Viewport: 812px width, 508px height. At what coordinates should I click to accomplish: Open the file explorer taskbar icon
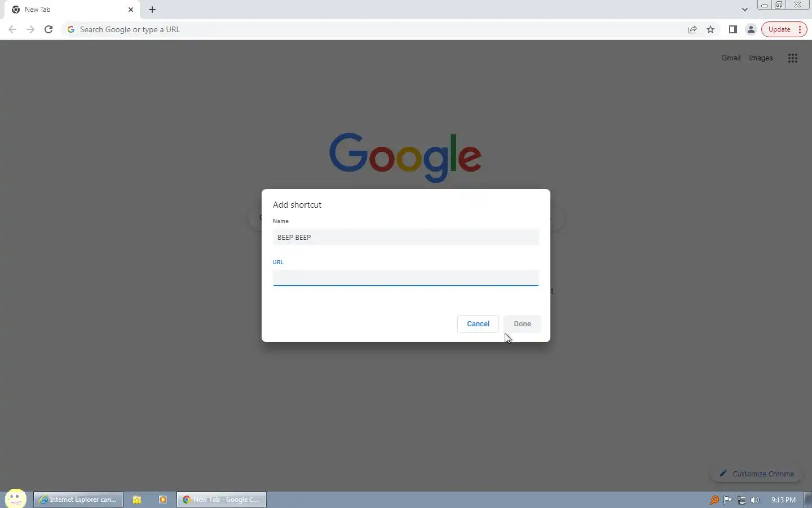pyautogui.click(x=136, y=500)
